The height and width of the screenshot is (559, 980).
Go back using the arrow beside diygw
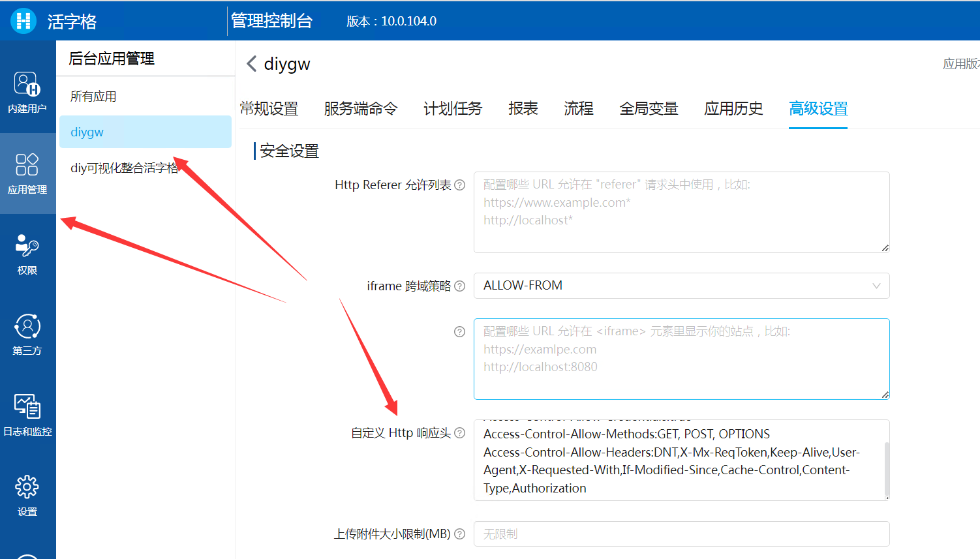(x=251, y=64)
